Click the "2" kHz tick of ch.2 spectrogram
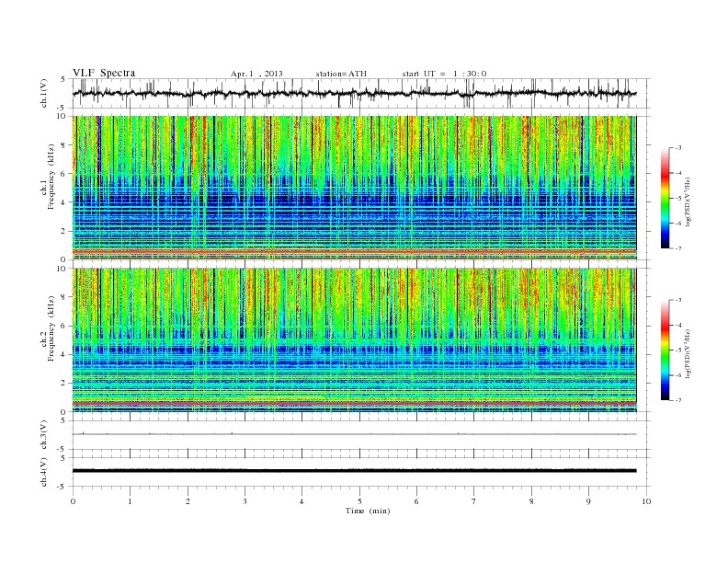Screen dimensions: 728x563 [64, 384]
